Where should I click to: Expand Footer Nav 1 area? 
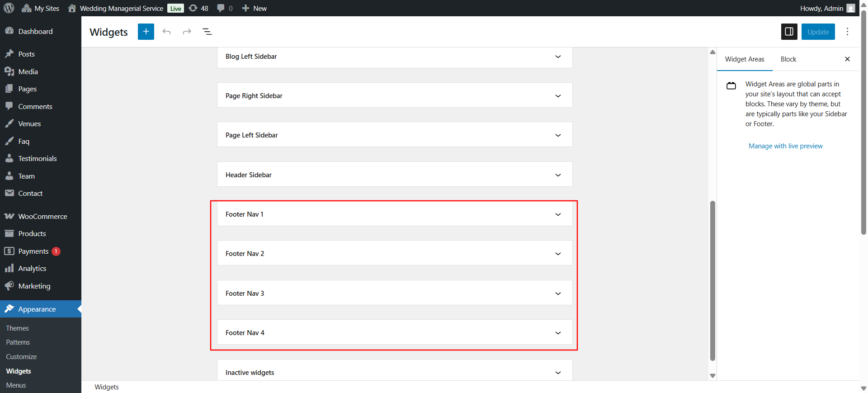[395, 214]
